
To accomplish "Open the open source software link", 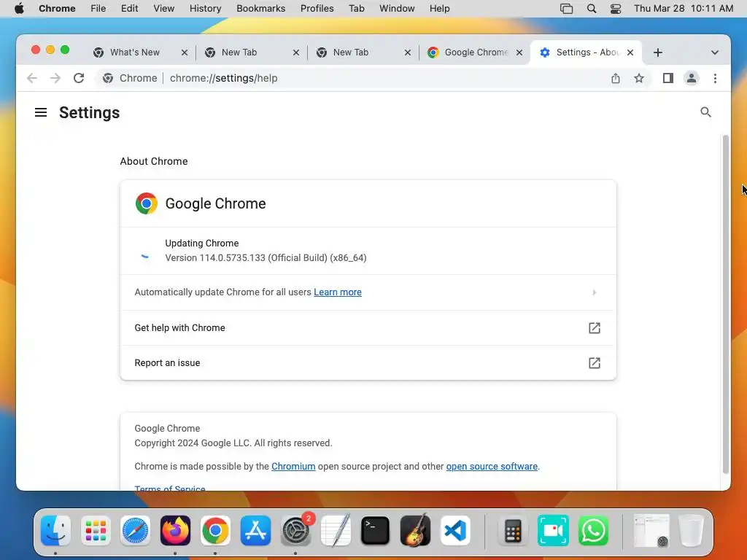I will click(492, 467).
